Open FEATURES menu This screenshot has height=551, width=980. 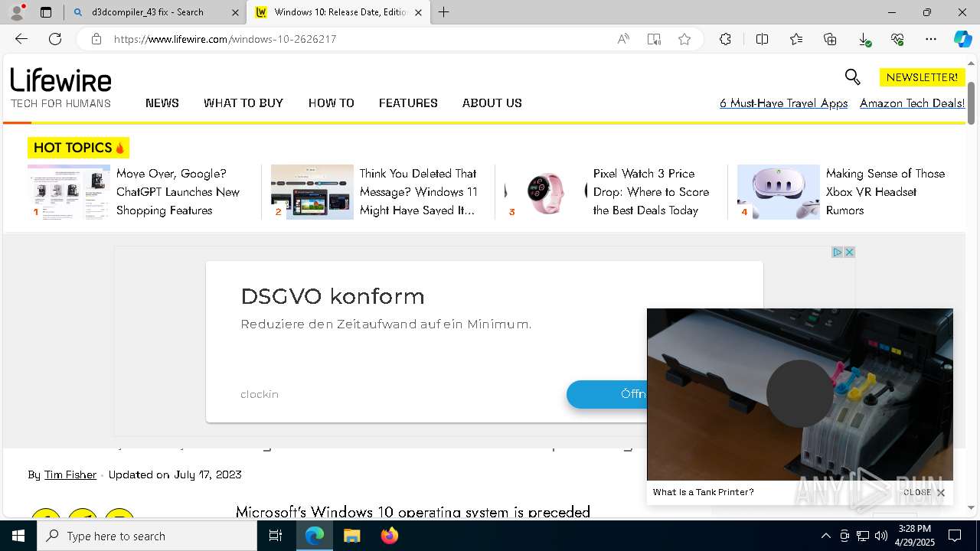(408, 103)
